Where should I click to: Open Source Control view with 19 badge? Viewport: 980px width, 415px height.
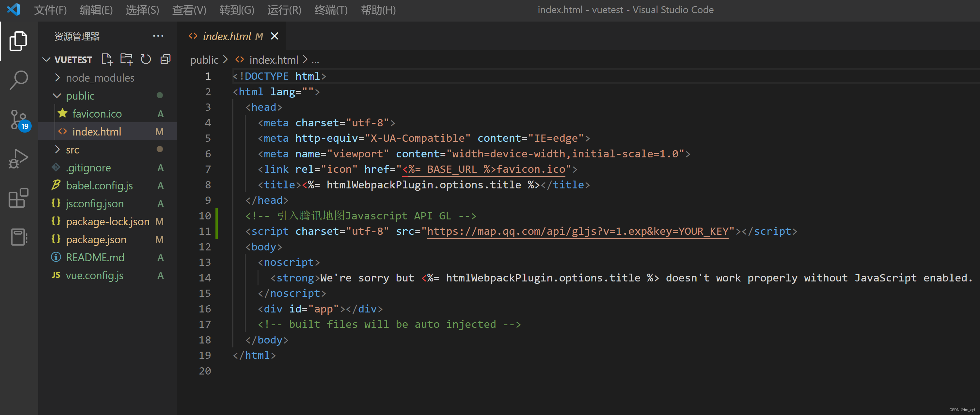18,120
